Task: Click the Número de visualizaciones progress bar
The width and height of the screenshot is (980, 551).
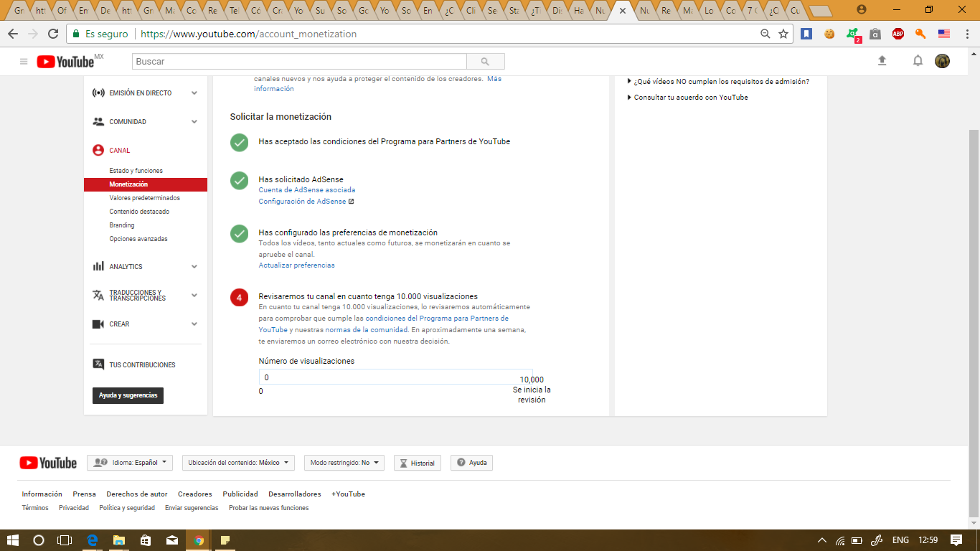Action: [x=395, y=377]
